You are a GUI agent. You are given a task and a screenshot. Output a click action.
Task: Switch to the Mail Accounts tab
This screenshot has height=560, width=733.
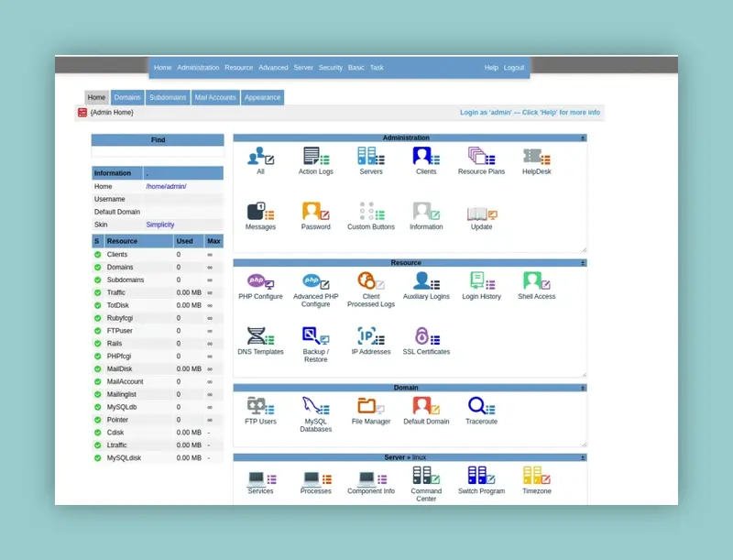click(215, 97)
